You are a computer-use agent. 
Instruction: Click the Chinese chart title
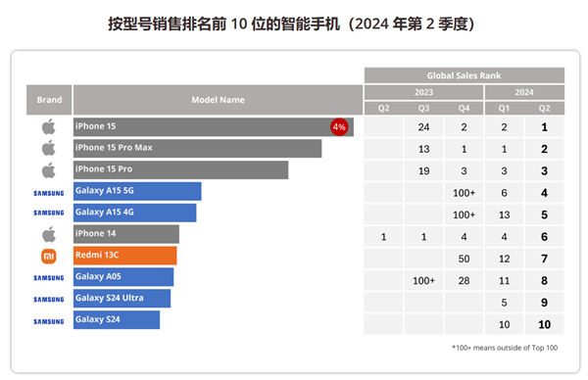[x=291, y=24]
